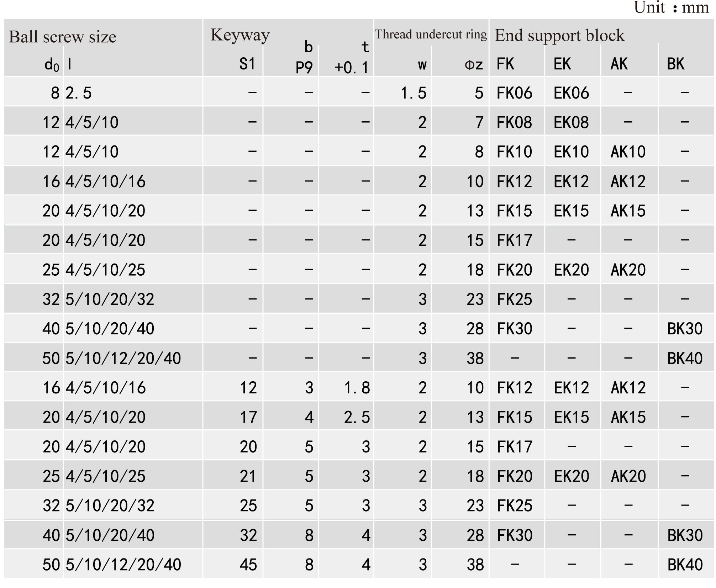Select the S1 value 32 cell
This screenshot has height=588, width=716.
pos(248,535)
